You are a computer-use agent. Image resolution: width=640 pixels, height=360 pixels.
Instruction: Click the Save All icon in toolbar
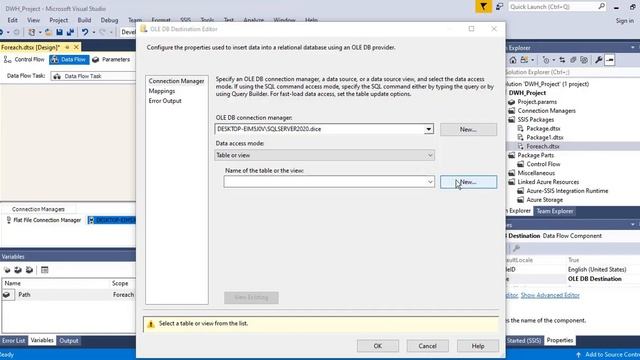pos(70,32)
